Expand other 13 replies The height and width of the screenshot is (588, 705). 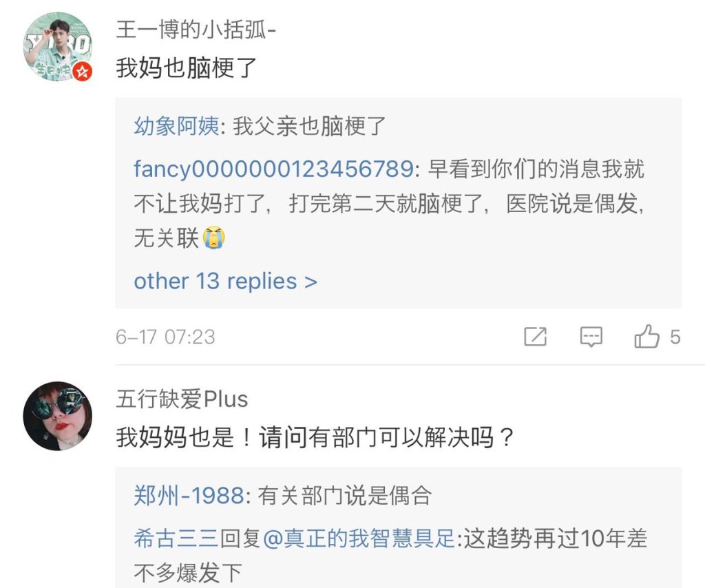coord(225,281)
